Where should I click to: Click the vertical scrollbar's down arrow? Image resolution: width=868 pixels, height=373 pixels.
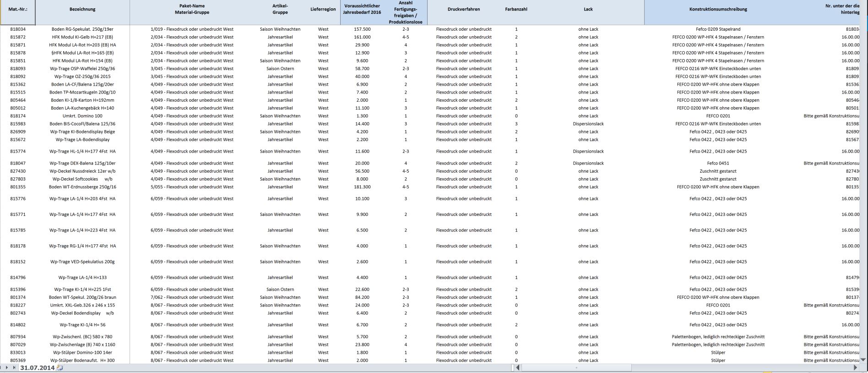863,360
